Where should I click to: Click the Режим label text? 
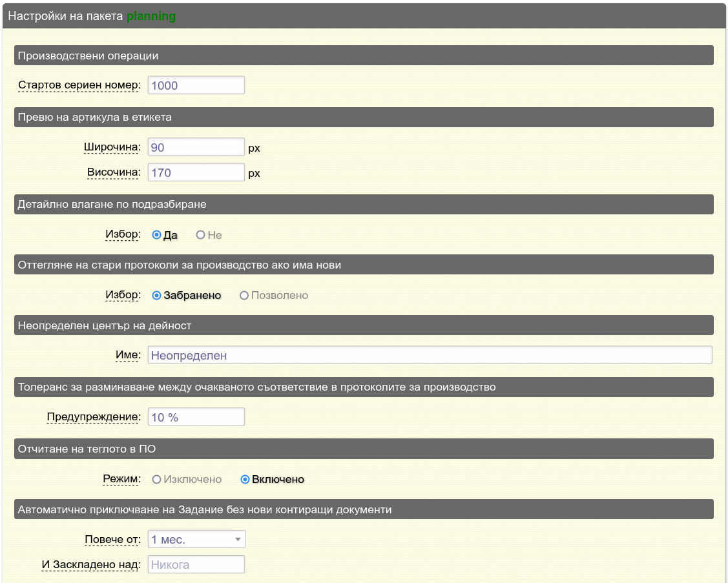[x=121, y=479]
